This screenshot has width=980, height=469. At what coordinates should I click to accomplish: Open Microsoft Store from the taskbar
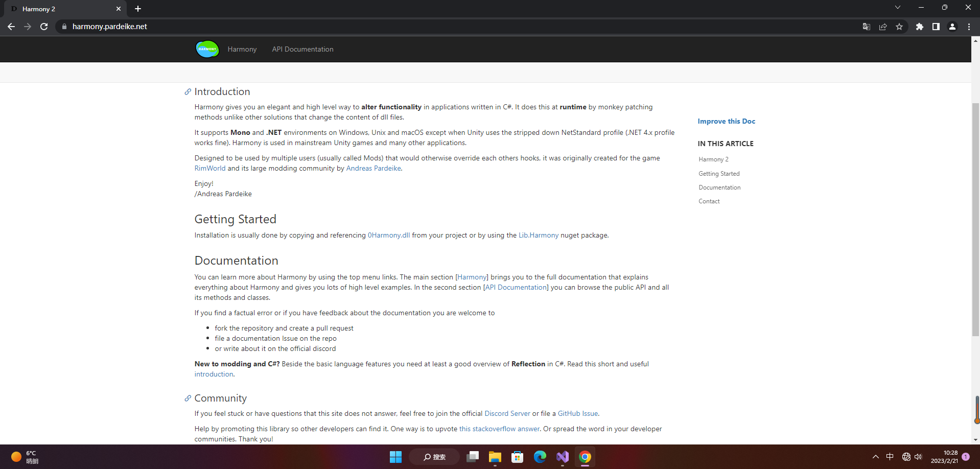517,457
